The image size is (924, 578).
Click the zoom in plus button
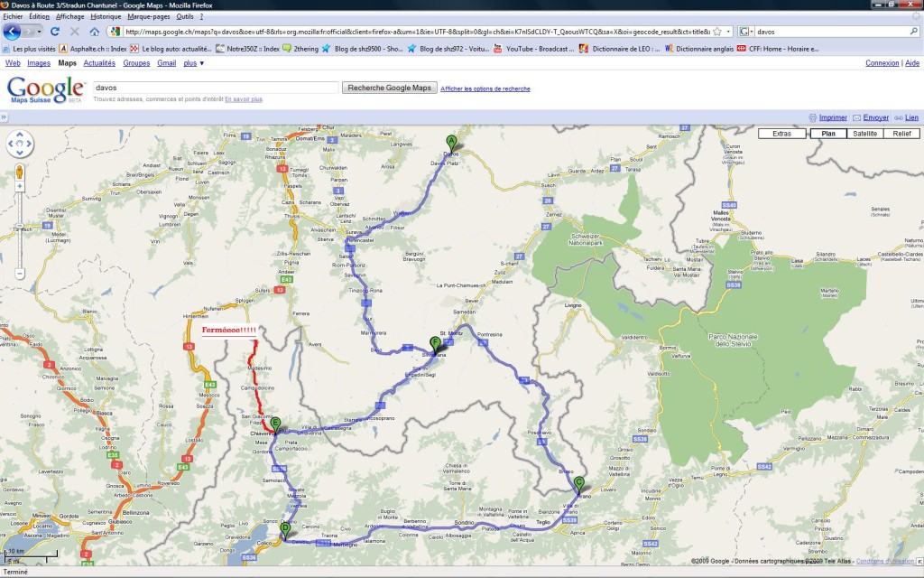click(x=20, y=188)
